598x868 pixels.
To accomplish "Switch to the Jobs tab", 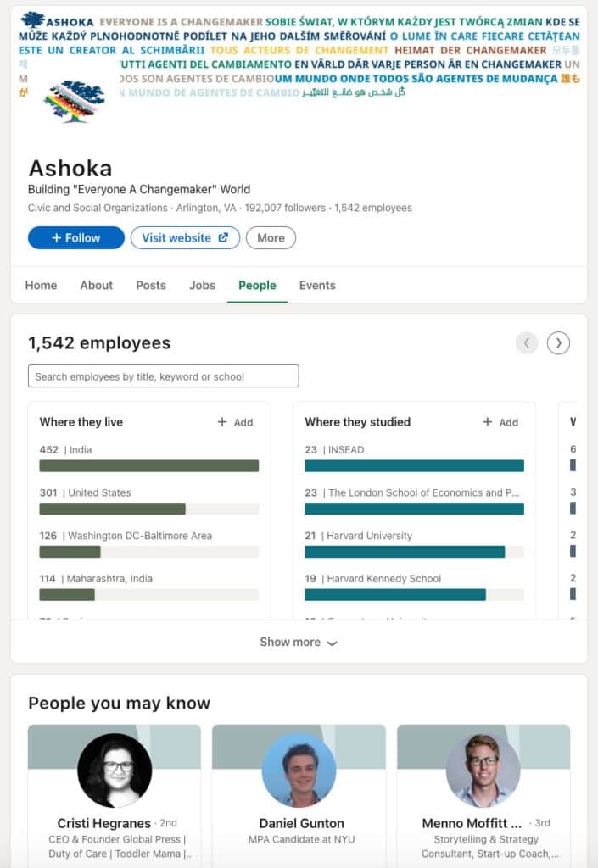I will point(202,285).
